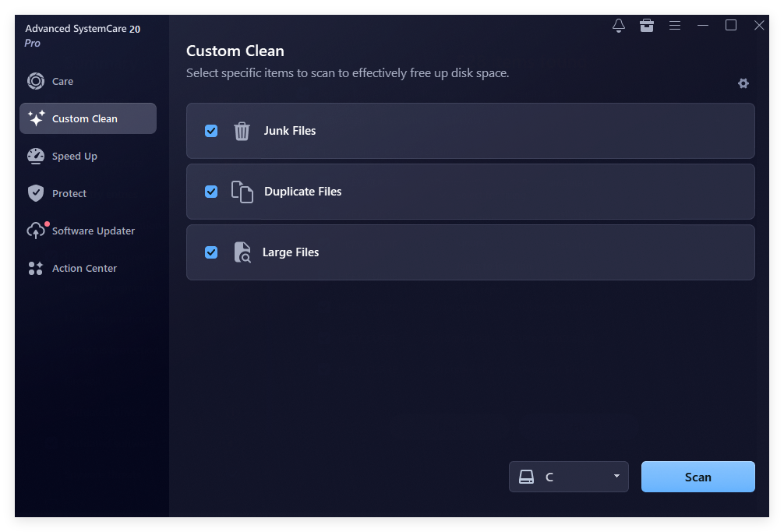Select the Large Files label text
The image size is (784, 532).
(x=291, y=252)
